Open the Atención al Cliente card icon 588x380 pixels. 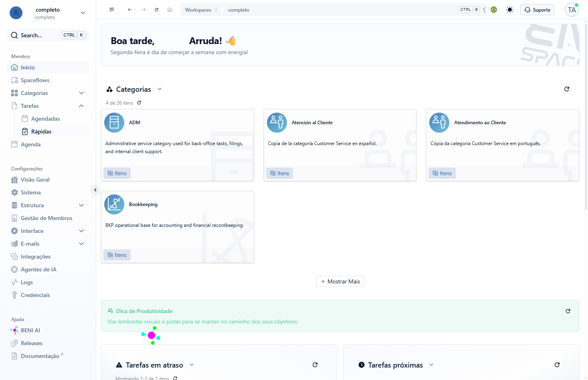coord(277,123)
